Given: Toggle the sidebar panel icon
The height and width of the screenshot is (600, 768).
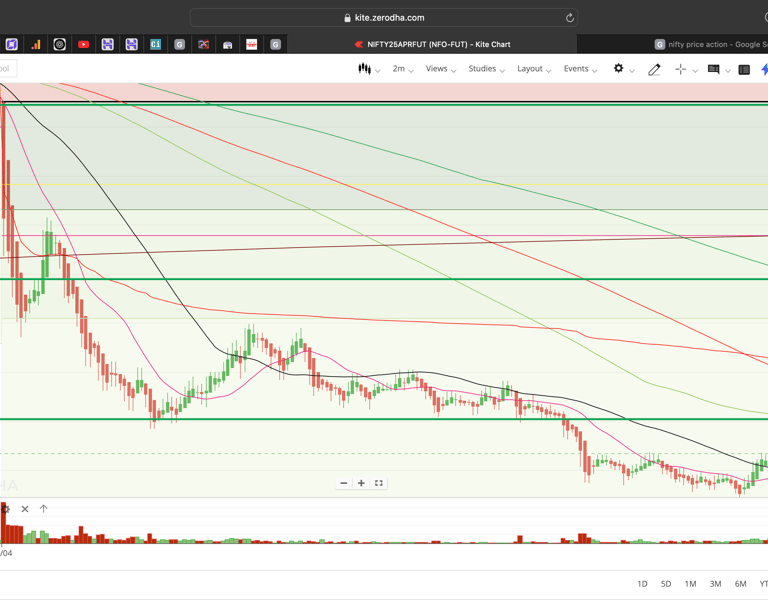Looking at the screenshot, I should tap(744, 70).
